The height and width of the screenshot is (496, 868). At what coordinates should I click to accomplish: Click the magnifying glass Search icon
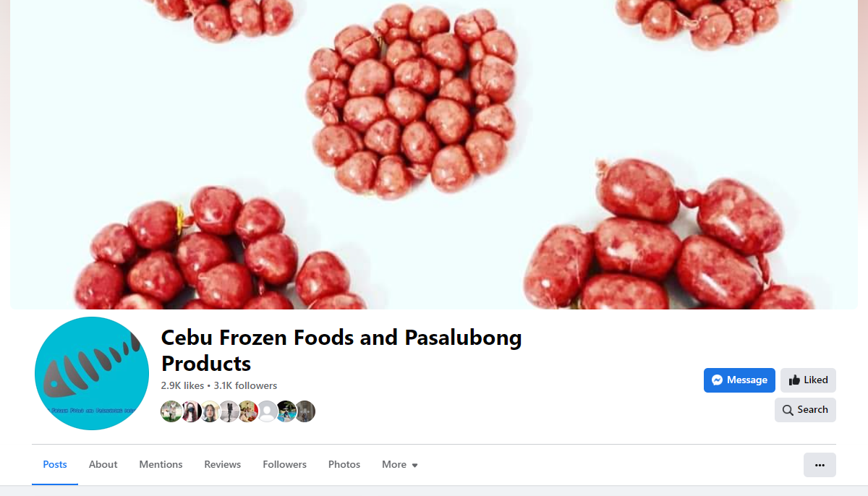[788, 410]
